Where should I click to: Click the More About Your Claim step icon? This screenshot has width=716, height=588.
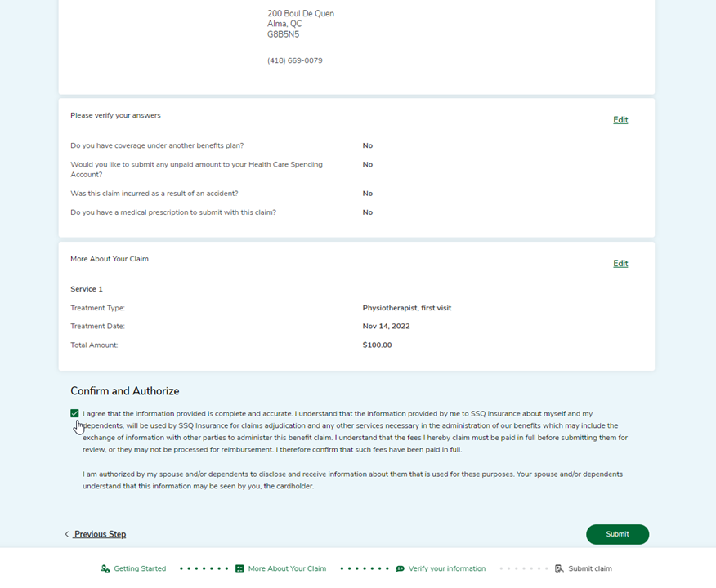pos(239,569)
